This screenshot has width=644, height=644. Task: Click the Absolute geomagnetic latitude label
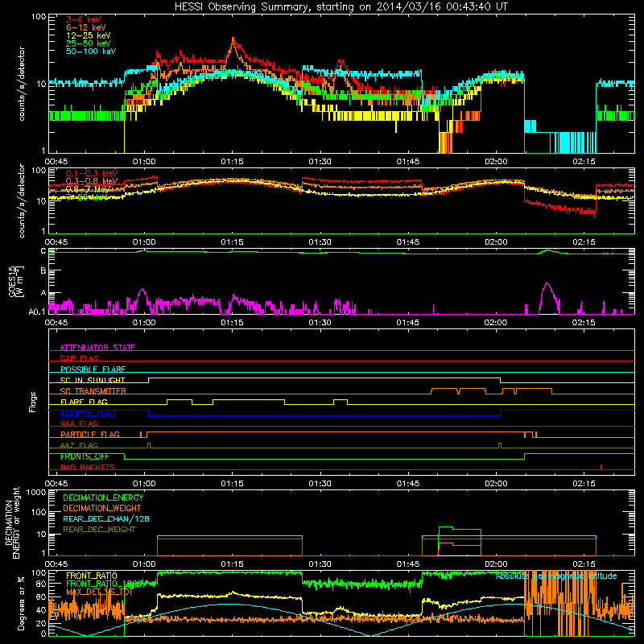coord(556,576)
